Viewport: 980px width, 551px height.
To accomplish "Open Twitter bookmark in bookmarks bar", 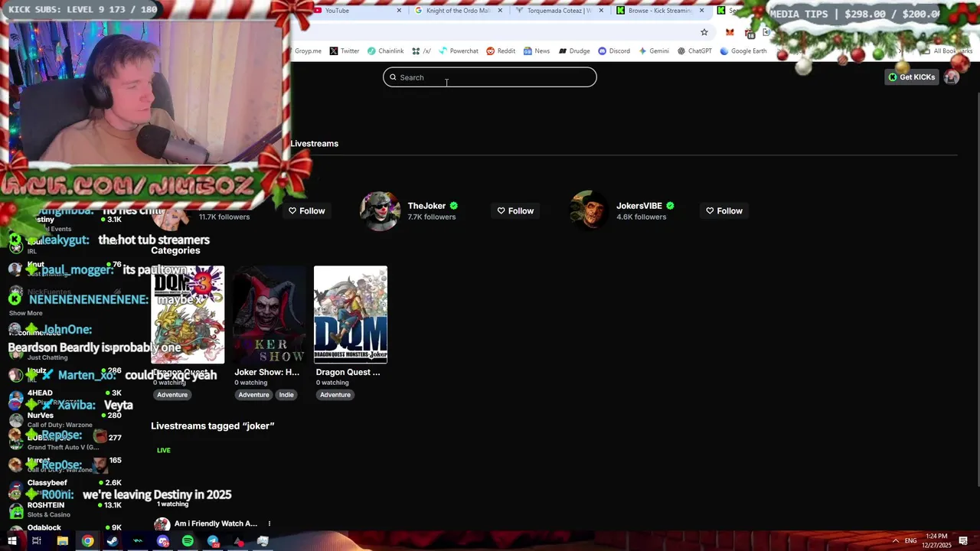I will (345, 51).
